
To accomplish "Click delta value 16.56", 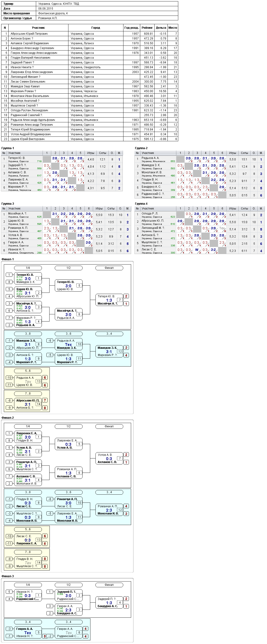I will 162,91.
